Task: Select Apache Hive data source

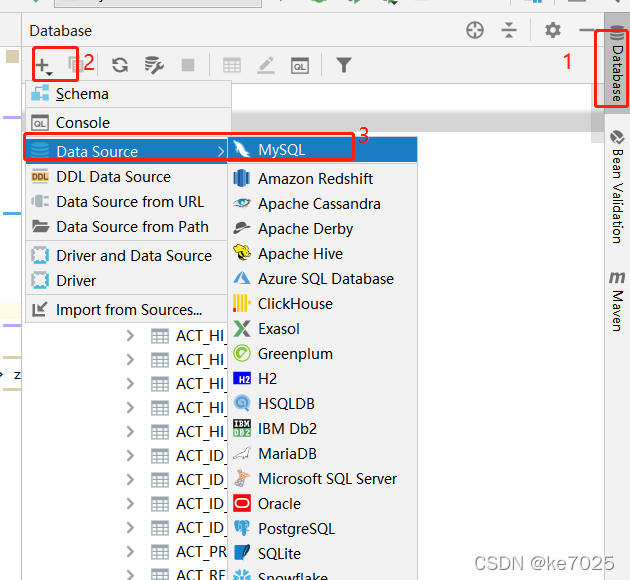Action: coord(323,253)
